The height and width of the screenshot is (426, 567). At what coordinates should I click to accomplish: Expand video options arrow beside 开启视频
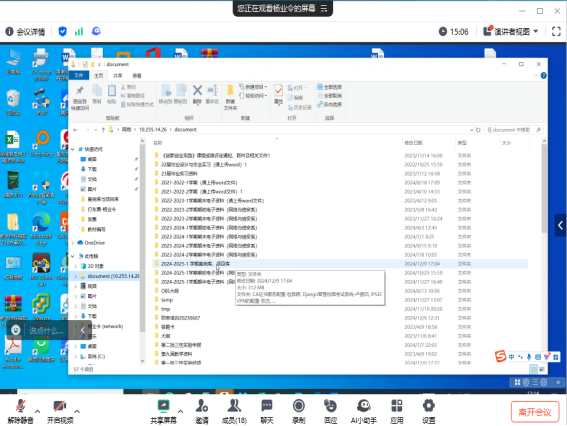point(77,411)
